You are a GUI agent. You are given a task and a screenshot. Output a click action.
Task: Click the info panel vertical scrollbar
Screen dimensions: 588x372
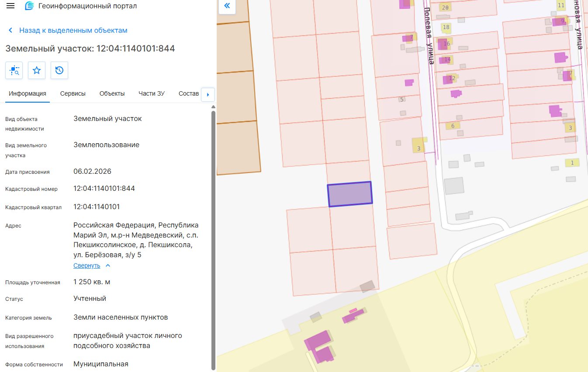[214, 240]
